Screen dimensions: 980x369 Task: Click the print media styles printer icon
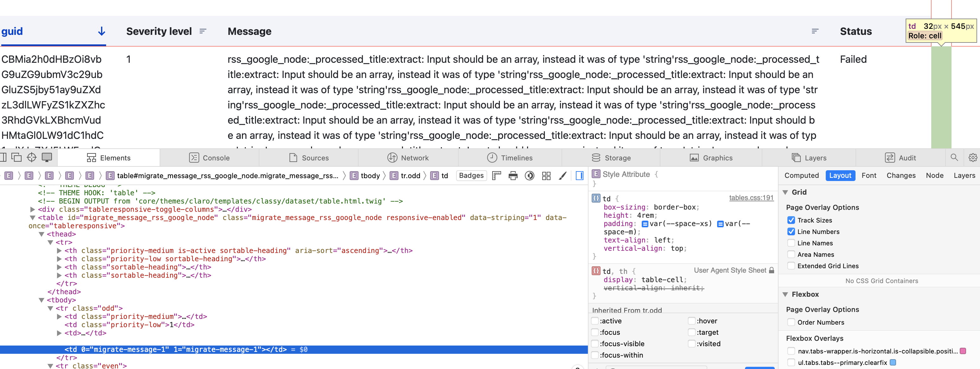[513, 176]
